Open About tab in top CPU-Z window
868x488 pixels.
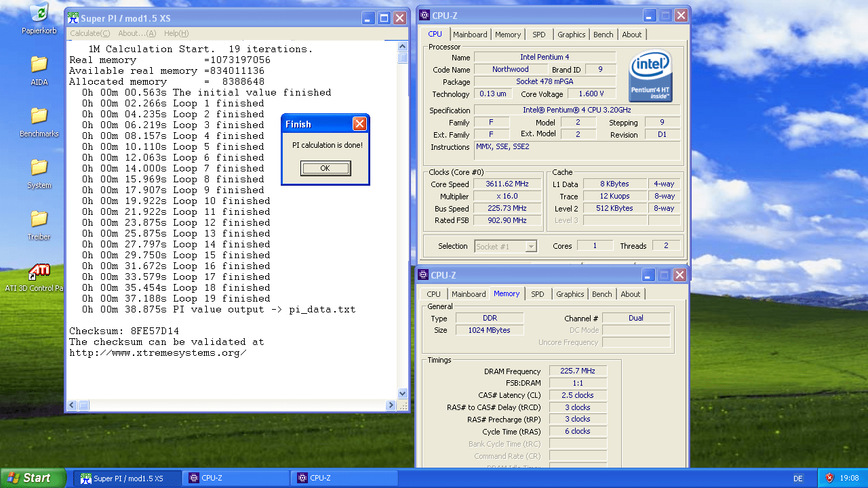(631, 35)
